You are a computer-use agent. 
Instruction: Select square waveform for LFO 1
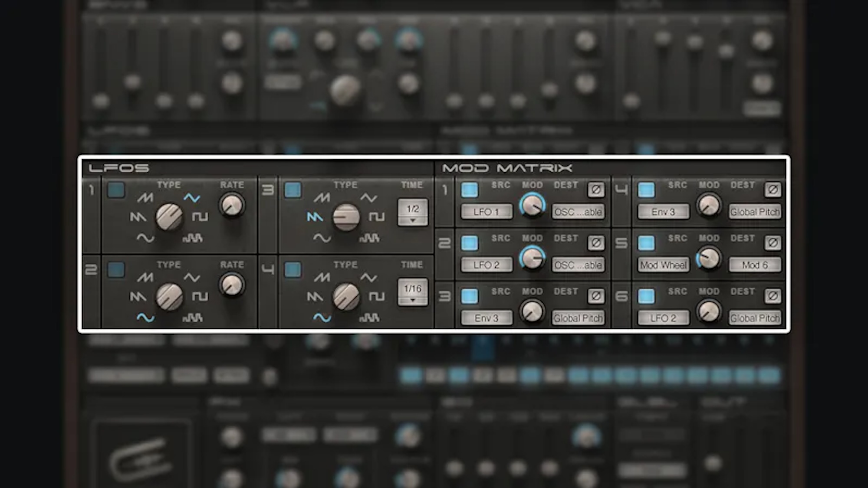pos(200,216)
